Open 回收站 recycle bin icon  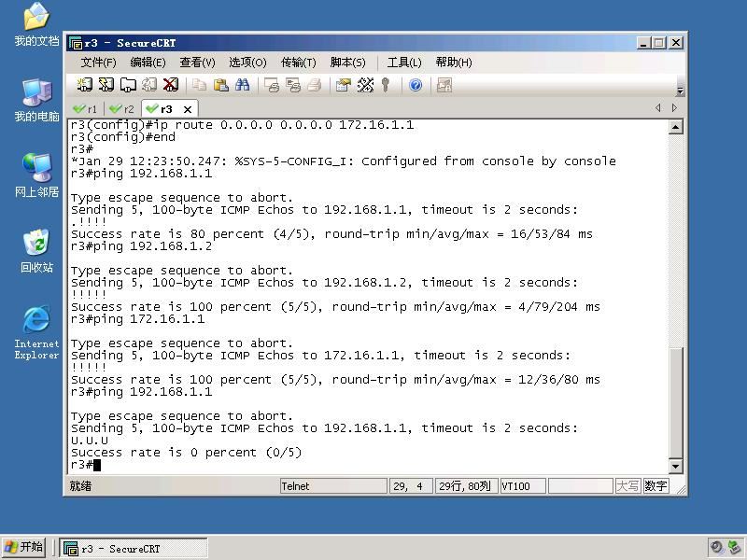pyautogui.click(x=36, y=251)
